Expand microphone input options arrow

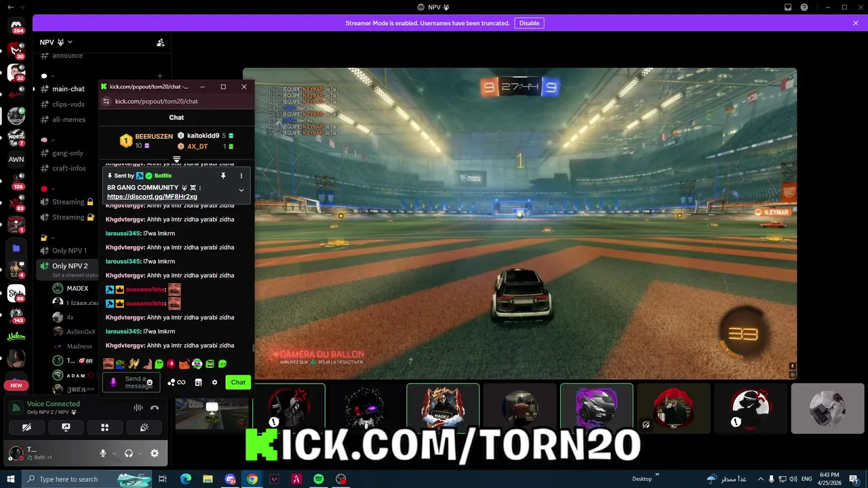click(x=114, y=453)
